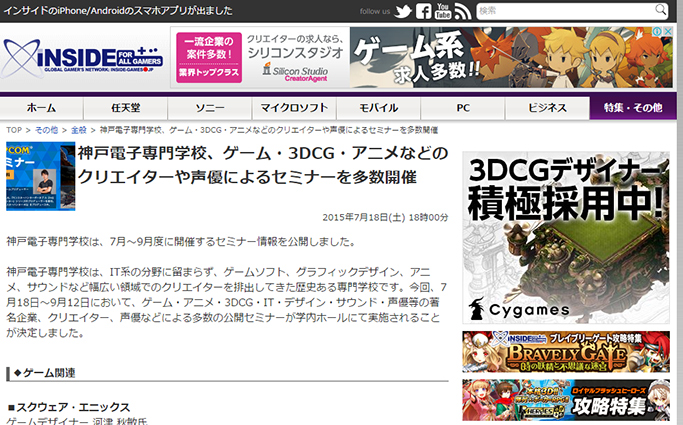683x425 pixels.
Task: Click the ad info icon on banner
Action: [x=659, y=32]
